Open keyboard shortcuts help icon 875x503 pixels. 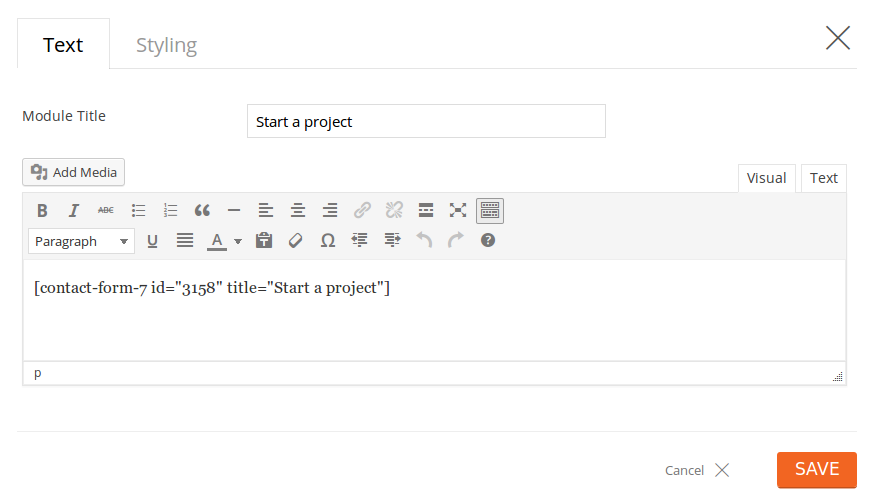pos(488,240)
